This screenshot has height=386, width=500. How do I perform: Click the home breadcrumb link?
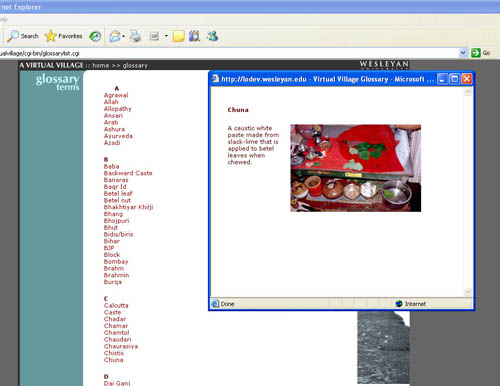click(x=101, y=65)
